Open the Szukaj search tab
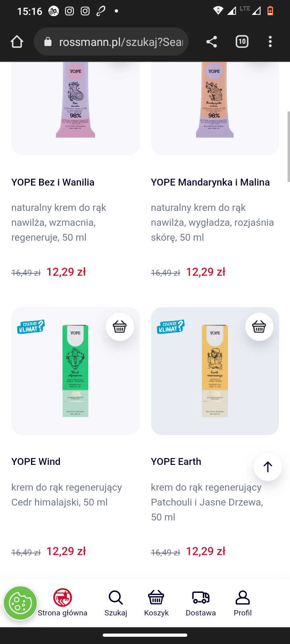The height and width of the screenshot is (644, 290). tap(116, 603)
